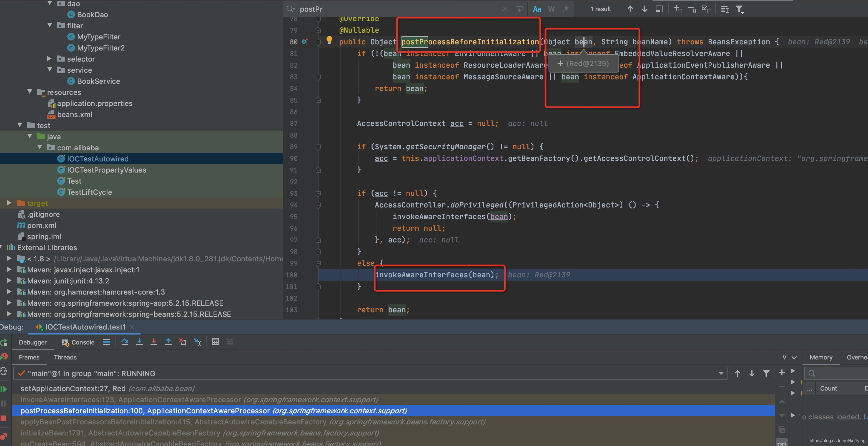Switch to the Threads tab
The width and height of the screenshot is (868, 446).
pyautogui.click(x=65, y=357)
